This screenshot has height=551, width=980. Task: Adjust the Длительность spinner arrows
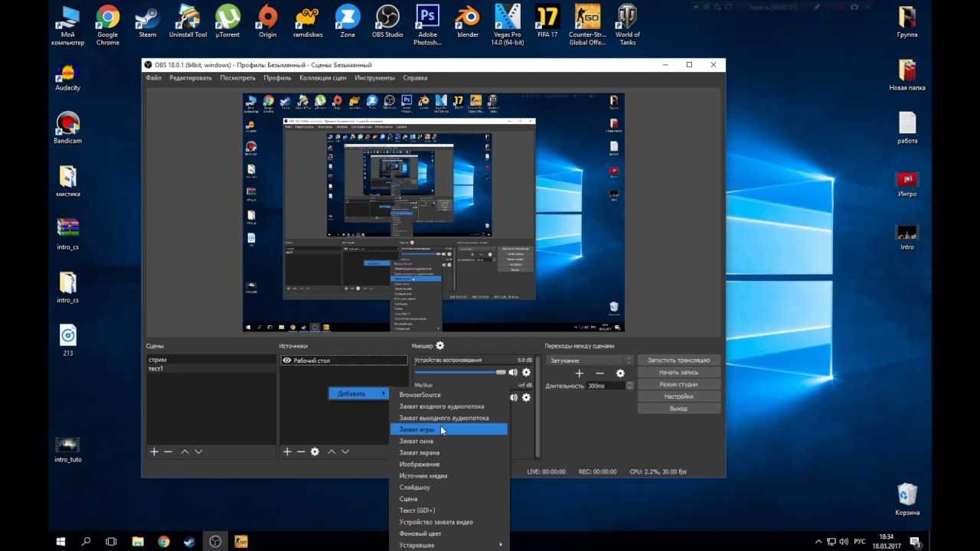[630, 386]
